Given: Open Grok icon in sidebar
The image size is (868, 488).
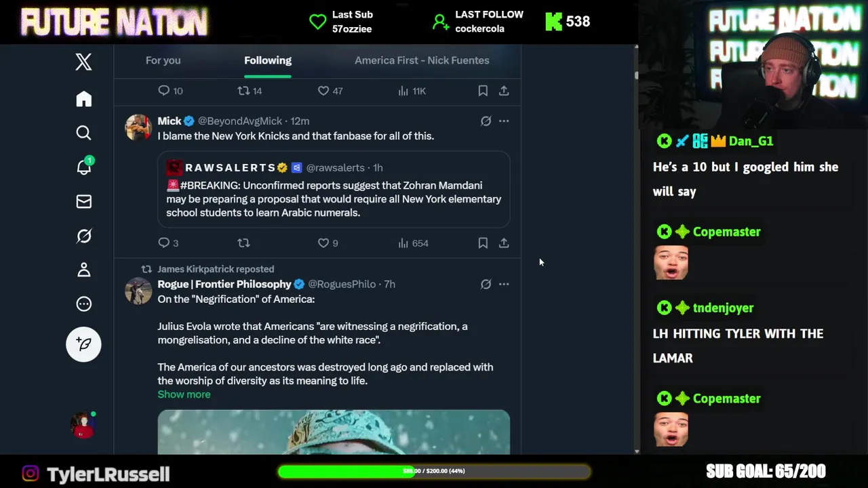Looking at the screenshot, I should click(x=83, y=236).
